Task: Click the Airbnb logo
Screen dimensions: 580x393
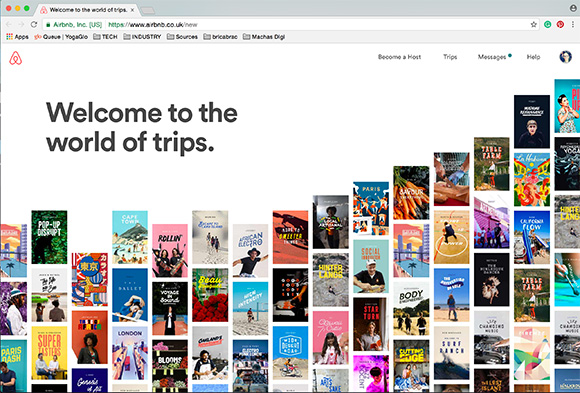Action: pyautogui.click(x=16, y=58)
